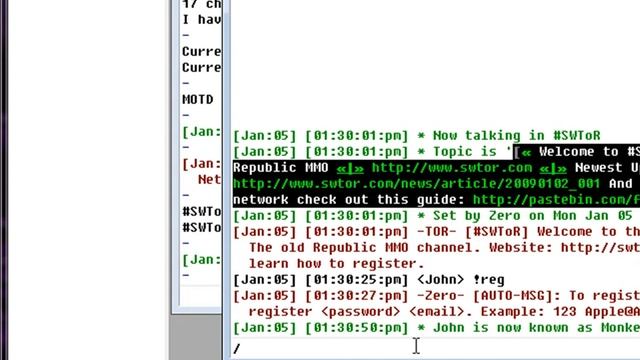This screenshot has height=360, width=640.
Task: Click 'register <password> <email>' example line
Action: click(444, 311)
